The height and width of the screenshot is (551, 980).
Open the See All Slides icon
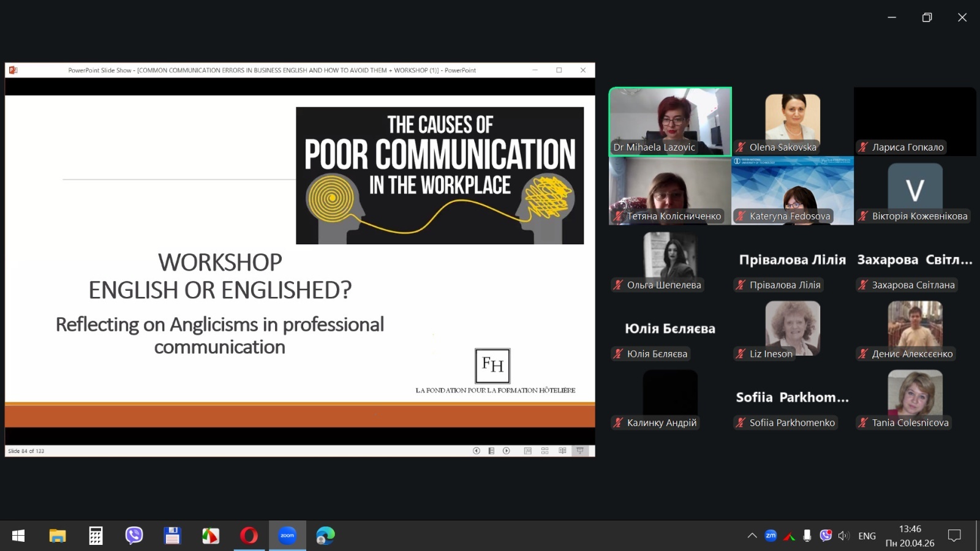pos(491,451)
